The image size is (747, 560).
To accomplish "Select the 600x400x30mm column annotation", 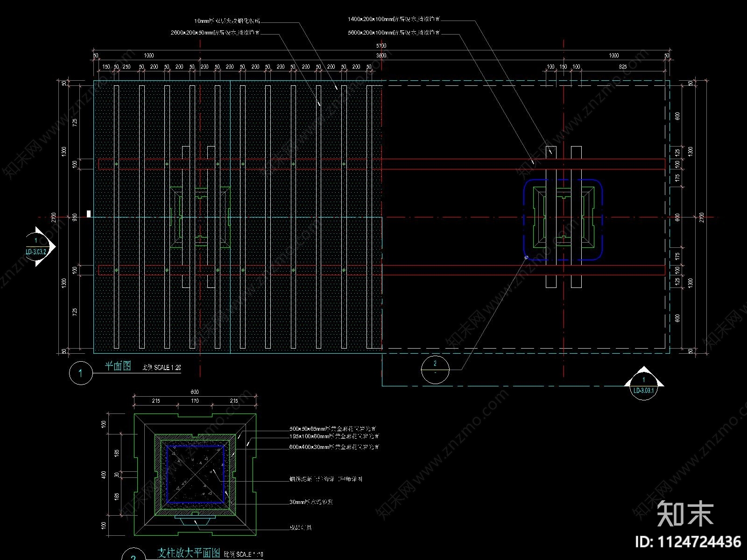I will [x=334, y=447].
